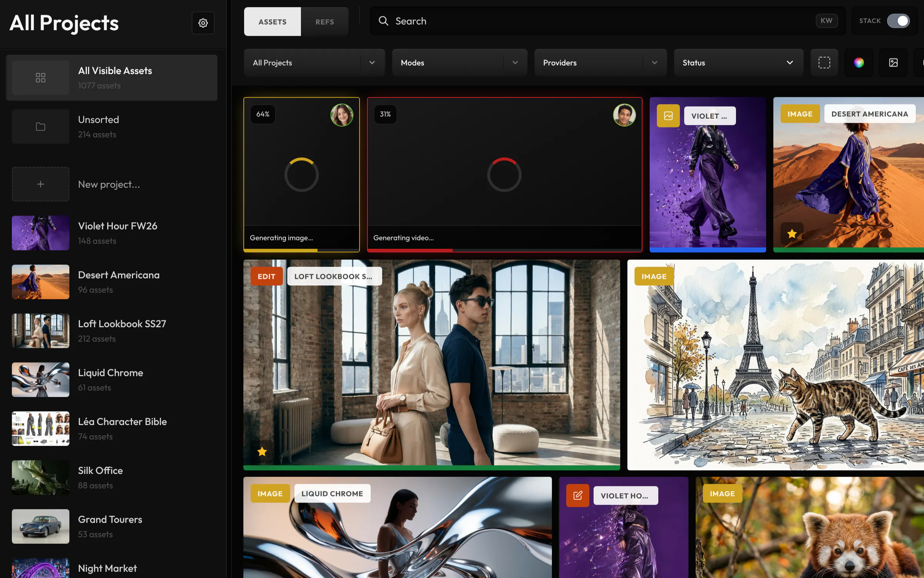The image size is (924, 578).
Task: Open the rainbow color filter
Action: click(x=859, y=62)
